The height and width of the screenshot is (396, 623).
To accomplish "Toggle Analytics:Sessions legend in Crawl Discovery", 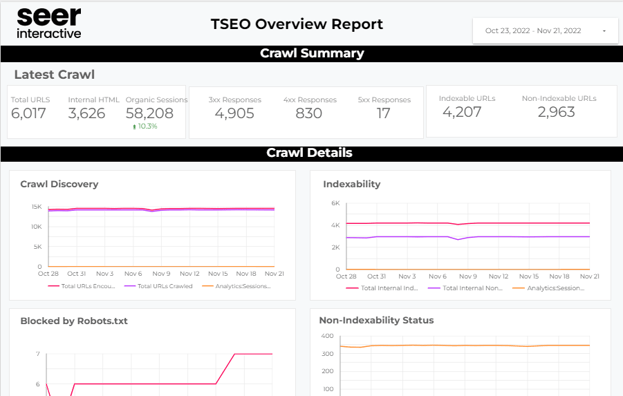I will coord(236,286).
